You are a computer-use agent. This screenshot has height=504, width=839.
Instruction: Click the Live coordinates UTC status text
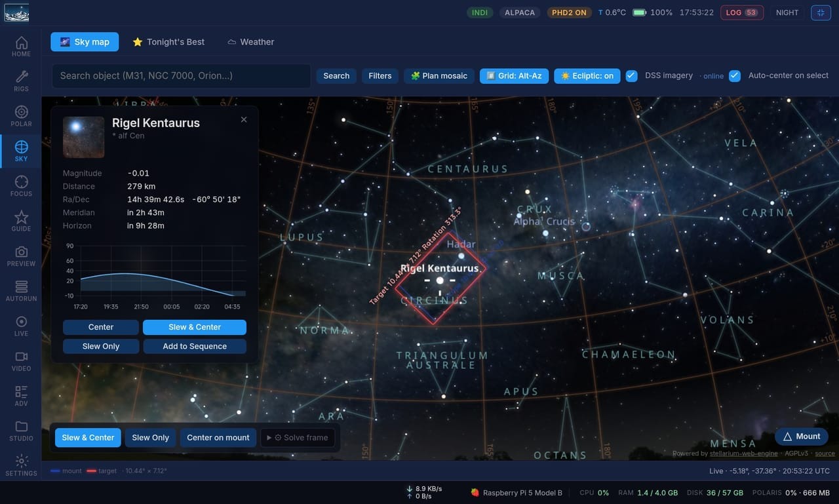click(769, 471)
